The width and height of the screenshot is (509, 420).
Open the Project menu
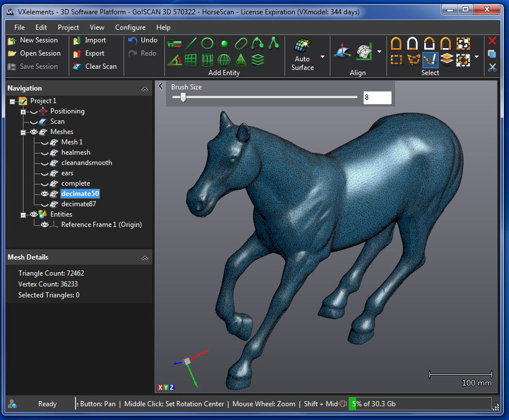tap(68, 28)
